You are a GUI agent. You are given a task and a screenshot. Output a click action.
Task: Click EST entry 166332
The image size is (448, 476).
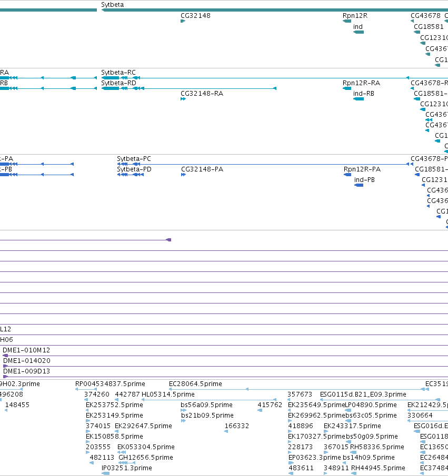pos(237,426)
